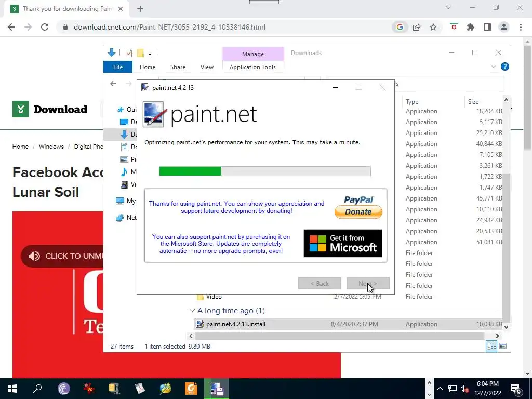Click the Click to Unmute video button
The width and height of the screenshot is (532, 399).
tap(62, 256)
